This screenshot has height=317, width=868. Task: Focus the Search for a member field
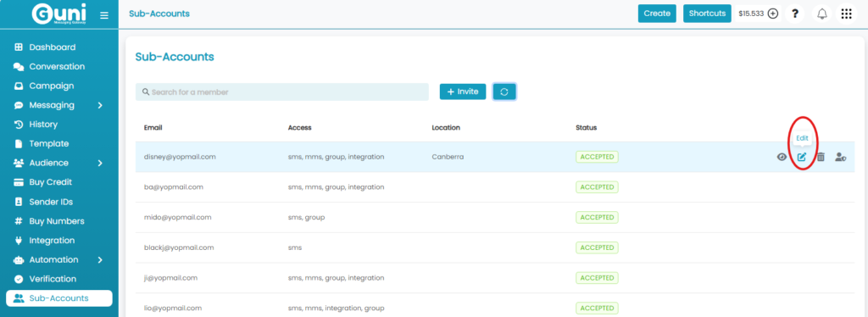[x=282, y=92]
